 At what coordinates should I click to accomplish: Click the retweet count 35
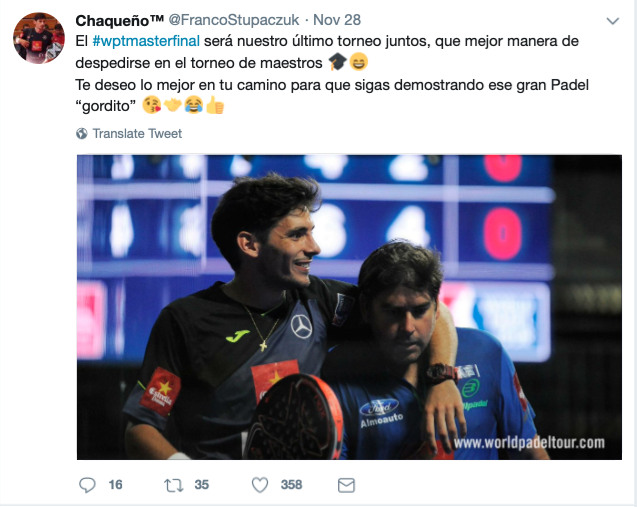click(202, 485)
